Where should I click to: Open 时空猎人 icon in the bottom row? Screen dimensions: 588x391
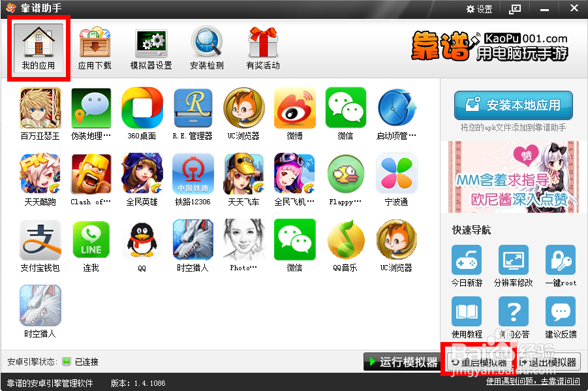pyautogui.click(x=40, y=305)
